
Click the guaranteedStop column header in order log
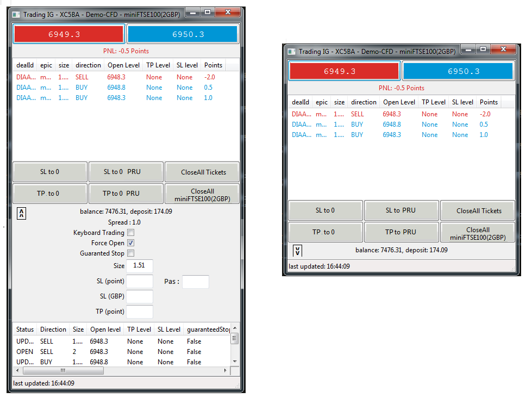click(208, 329)
